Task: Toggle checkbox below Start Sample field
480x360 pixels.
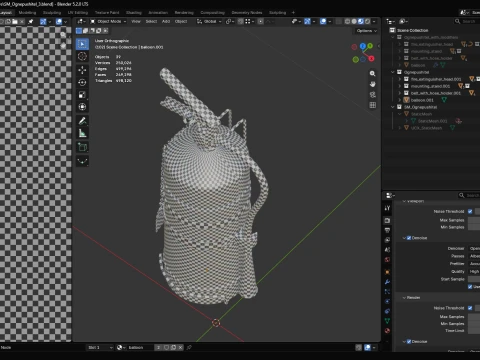Action: [x=470, y=287]
